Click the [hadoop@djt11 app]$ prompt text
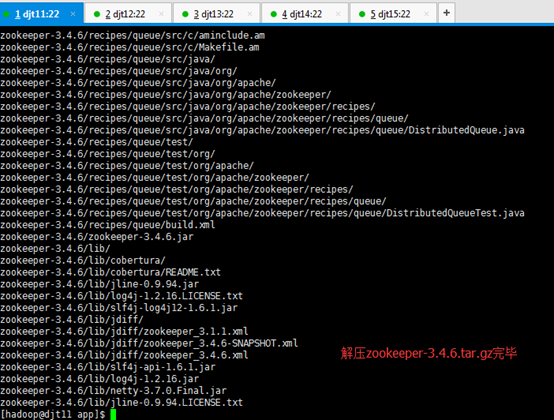 (53, 414)
